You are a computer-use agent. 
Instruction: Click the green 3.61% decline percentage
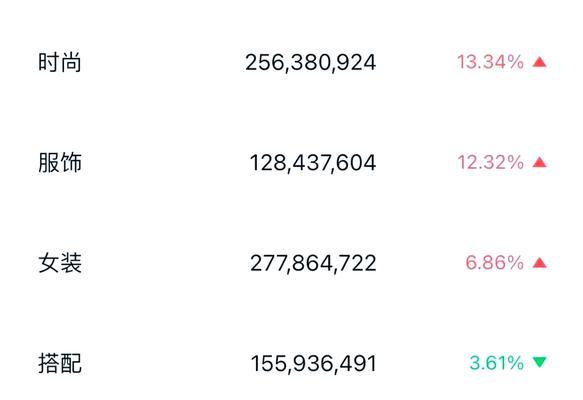pyautogui.click(x=497, y=363)
